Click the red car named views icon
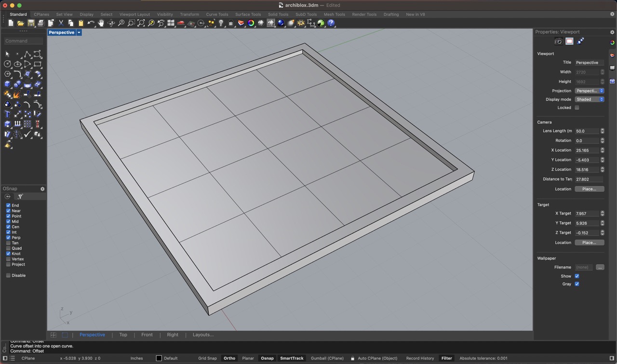 tap(181, 23)
